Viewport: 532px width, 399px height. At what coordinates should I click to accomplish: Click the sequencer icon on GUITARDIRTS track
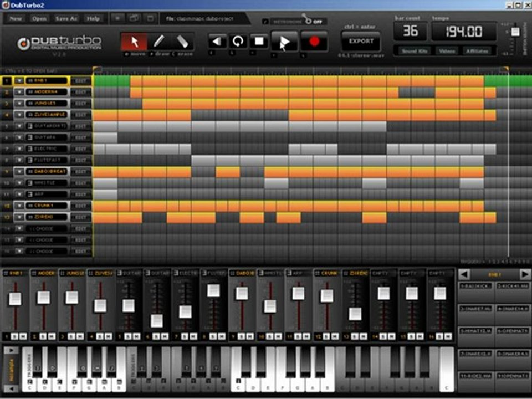pyautogui.click(x=30, y=126)
